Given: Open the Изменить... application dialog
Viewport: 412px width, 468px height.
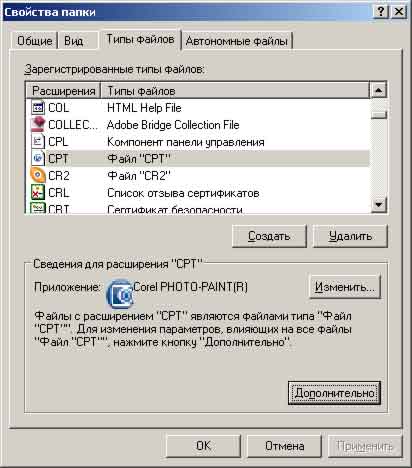Looking at the screenshot, I should 345,287.
